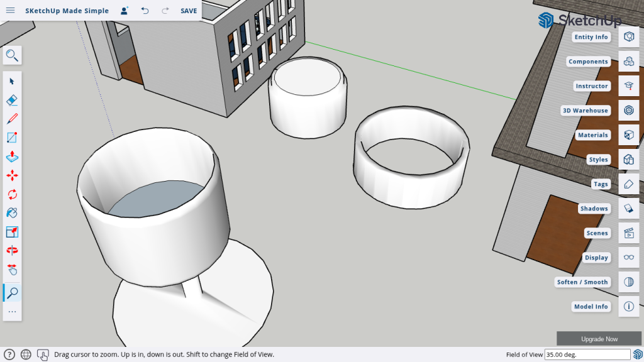Viewport: 644px width, 362px height.
Task: Expand more tools via the three dots
Action: (x=12, y=312)
